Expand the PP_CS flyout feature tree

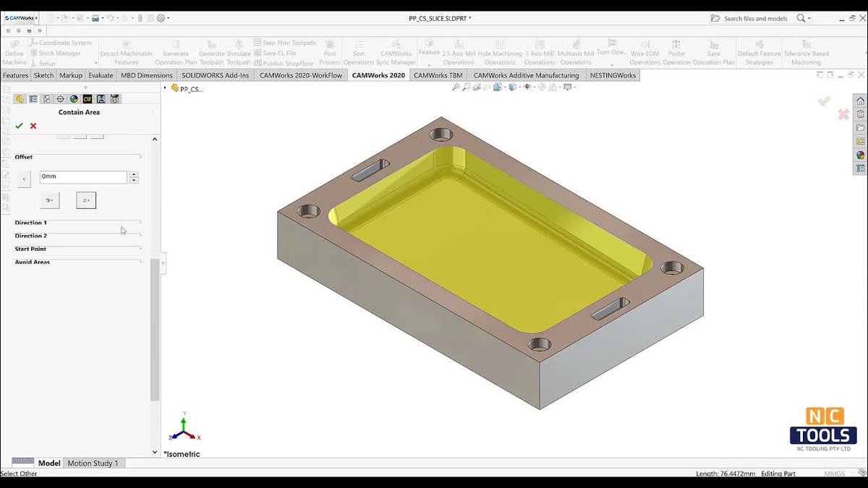click(166, 88)
